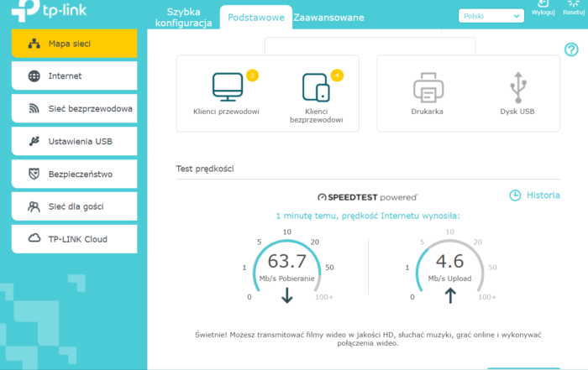Viewport: 588px width, 370px height.
Task: Switch to Szybka konfiguracja tab
Action: click(190, 18)
